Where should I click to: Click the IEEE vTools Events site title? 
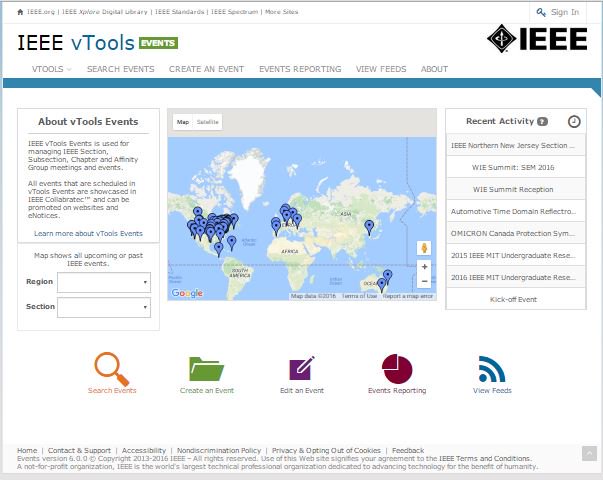pos(98,42)
